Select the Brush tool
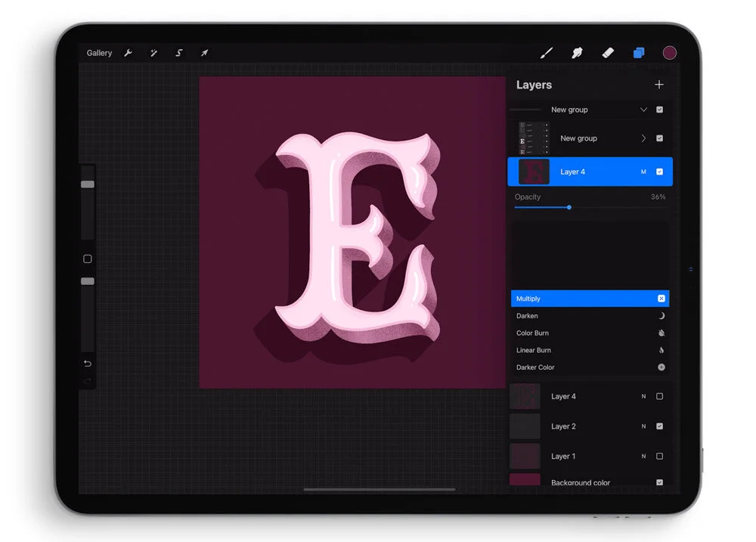This screenshot has height=542, width=756. 547,53
